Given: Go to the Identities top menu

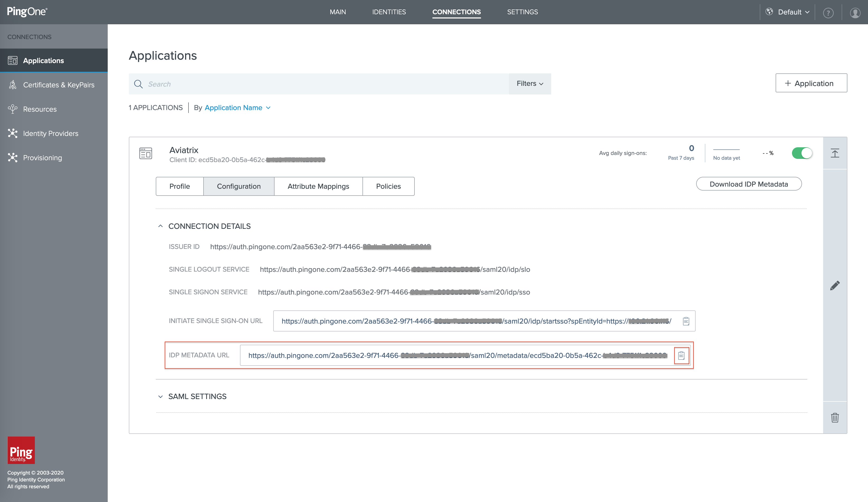Looking at the screenshot, I should pyautogui.click(x=389, y=12).
